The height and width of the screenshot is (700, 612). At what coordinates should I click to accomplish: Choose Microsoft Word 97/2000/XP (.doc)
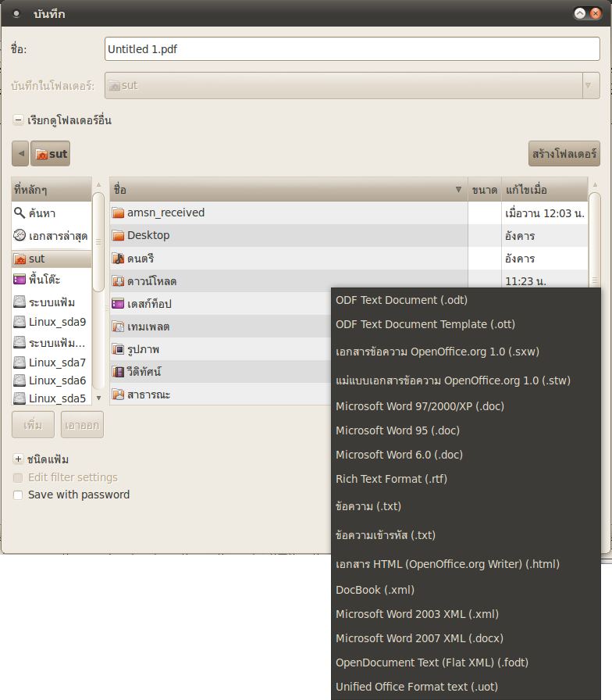pyautogui.click(x=466, y=406)
